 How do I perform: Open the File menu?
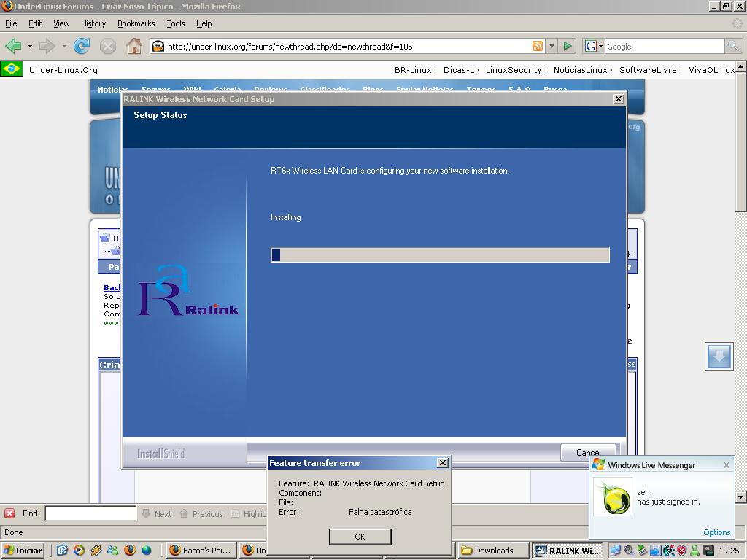pos(11,23)
